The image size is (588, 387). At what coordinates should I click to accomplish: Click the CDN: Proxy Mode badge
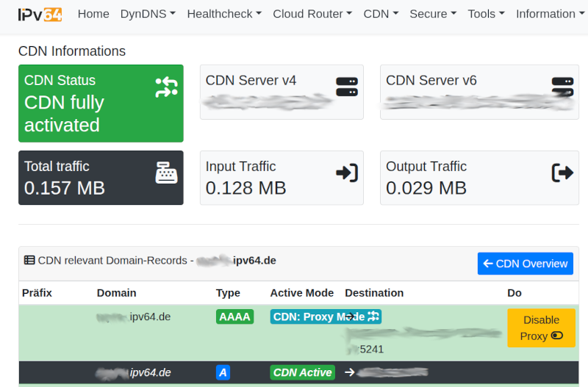pos(326,317)
